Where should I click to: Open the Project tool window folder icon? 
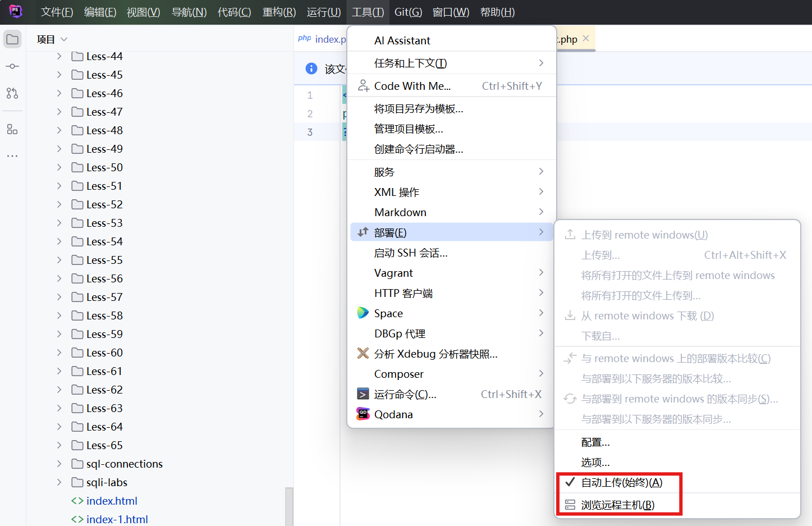pyautogui.click(x=12, y=39)
